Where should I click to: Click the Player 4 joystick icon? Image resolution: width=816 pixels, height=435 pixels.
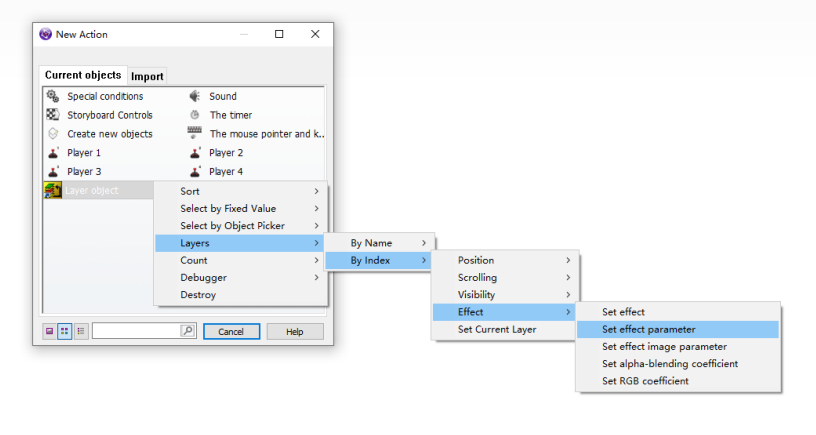pyautogui.click(x=195, y=171)
